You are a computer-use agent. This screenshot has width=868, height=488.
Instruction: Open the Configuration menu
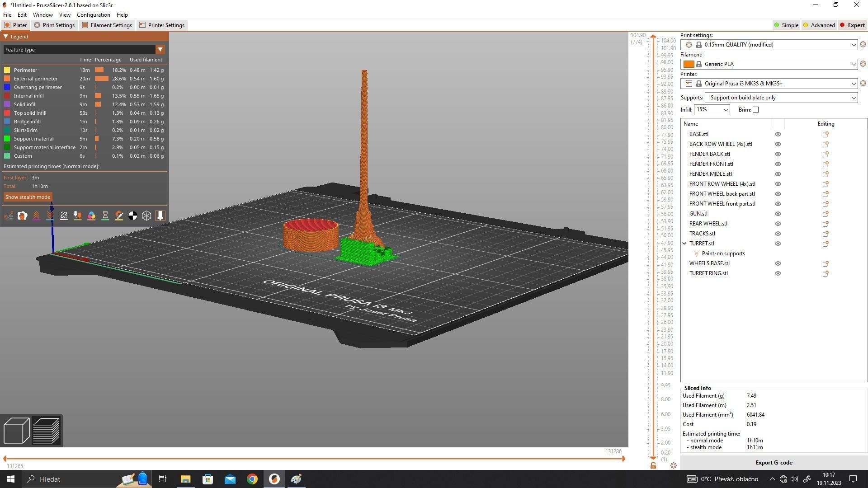[x=93, y=15]
